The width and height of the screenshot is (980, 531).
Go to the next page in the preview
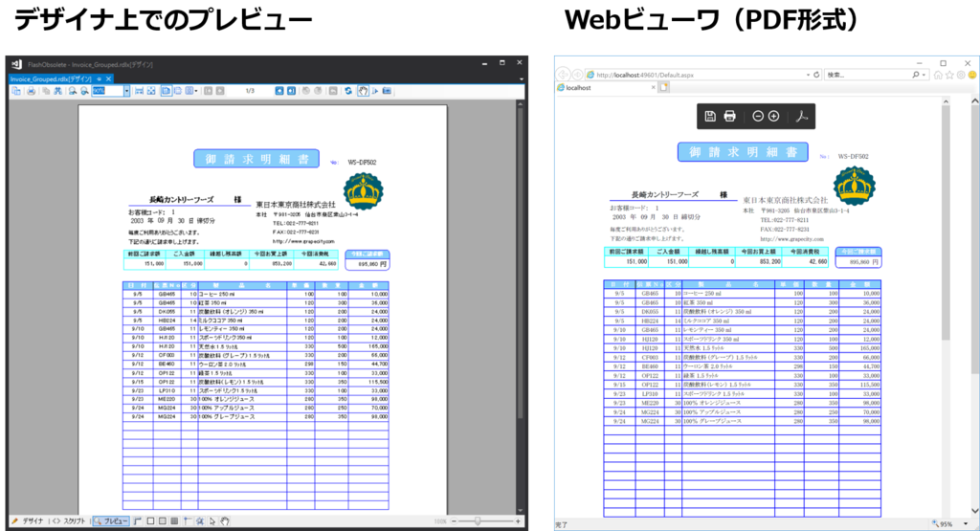point(279,91)
